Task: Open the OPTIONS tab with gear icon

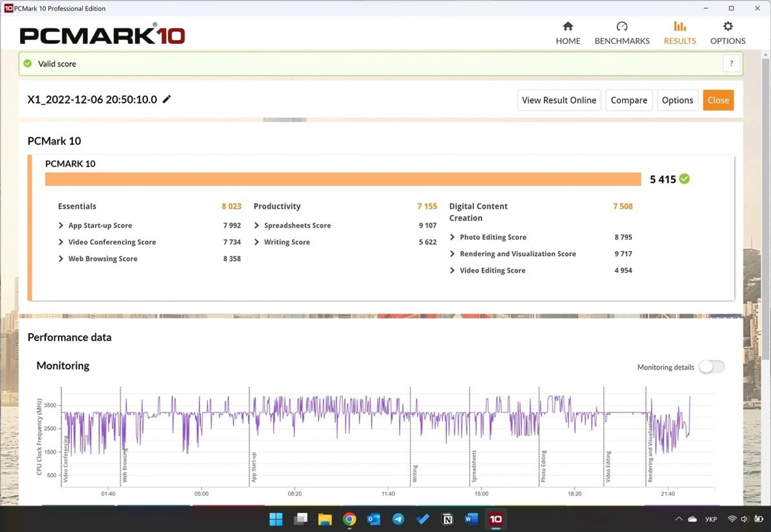Action: 728,33
